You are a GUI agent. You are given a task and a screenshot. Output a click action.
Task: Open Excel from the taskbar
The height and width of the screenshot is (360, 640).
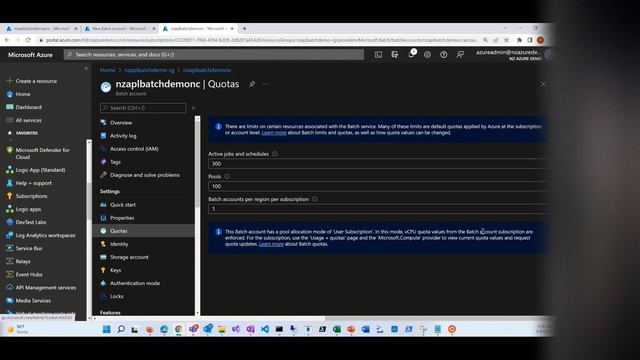tap(337, 329)
